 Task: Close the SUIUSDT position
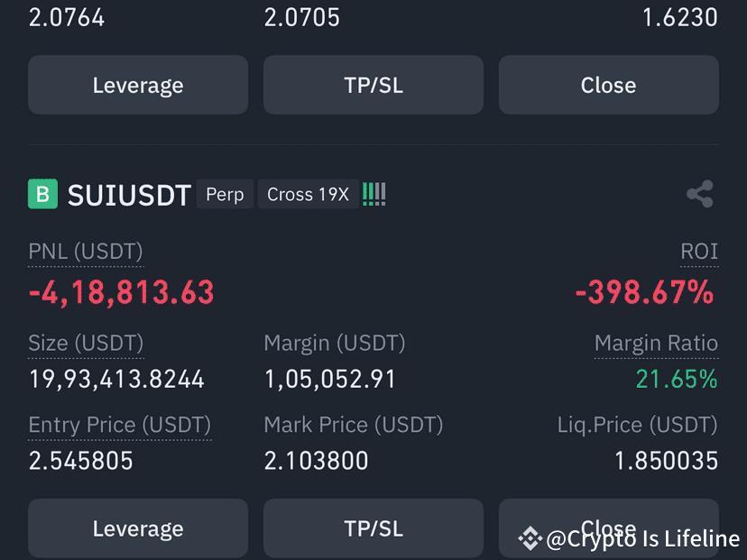(x=608, y=528)
